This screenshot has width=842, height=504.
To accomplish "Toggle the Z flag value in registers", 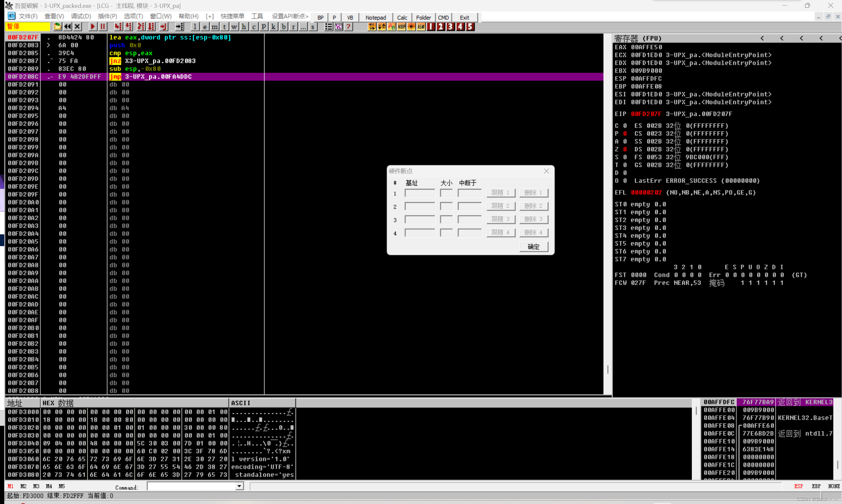I will click(625, 150).
